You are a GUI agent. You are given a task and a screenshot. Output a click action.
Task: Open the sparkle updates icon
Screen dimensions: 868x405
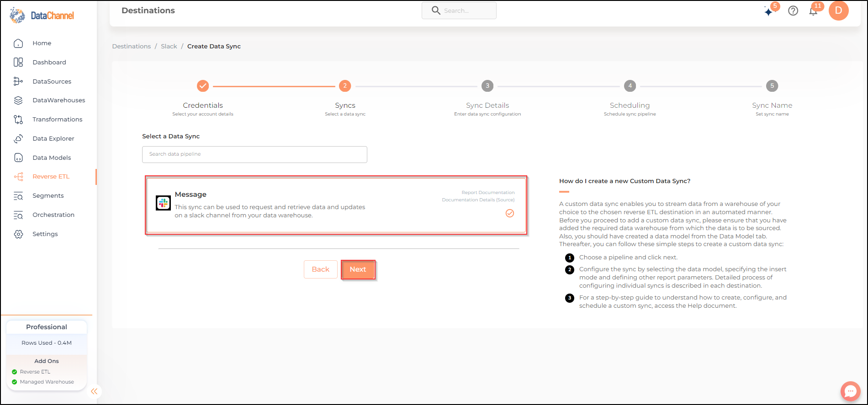click(769, 11)
